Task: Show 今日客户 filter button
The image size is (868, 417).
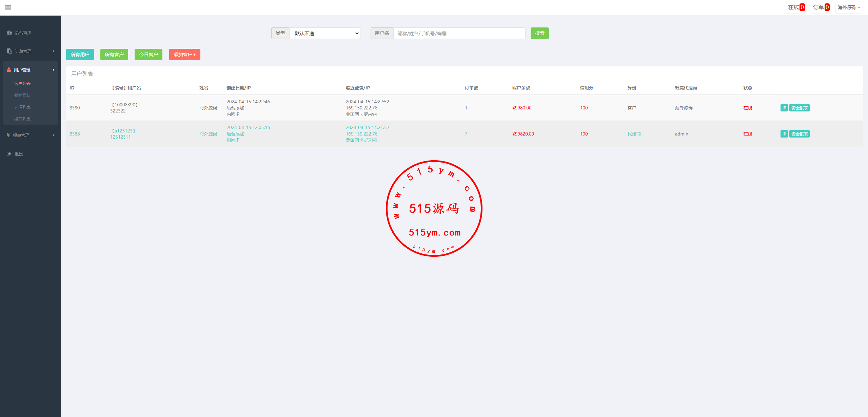Action: click(x=148, y=55)
